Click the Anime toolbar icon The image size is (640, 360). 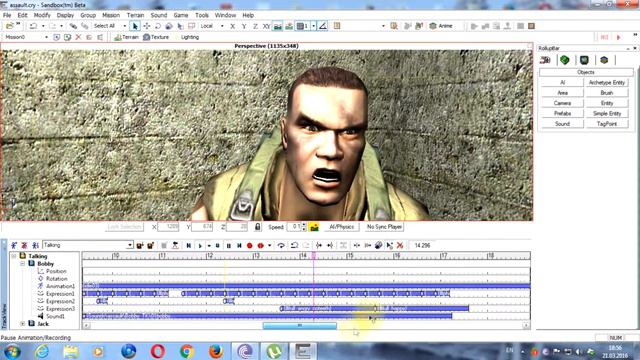[x=441, y=26]
